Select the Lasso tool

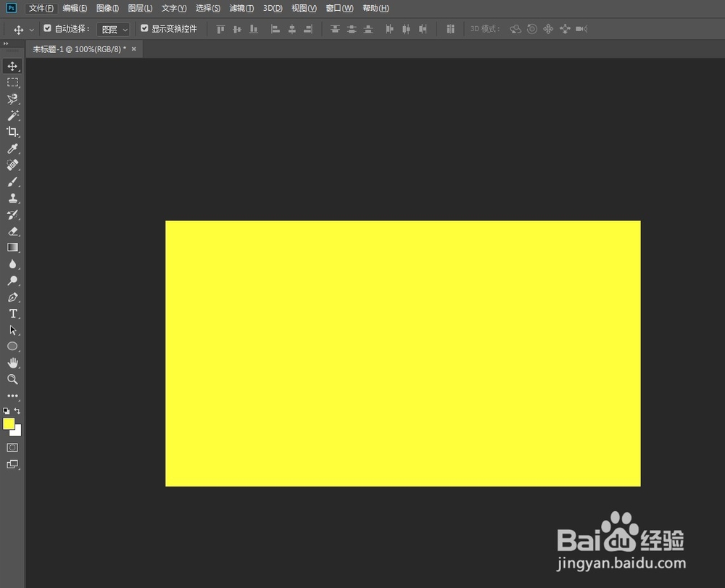coord(12,99)
